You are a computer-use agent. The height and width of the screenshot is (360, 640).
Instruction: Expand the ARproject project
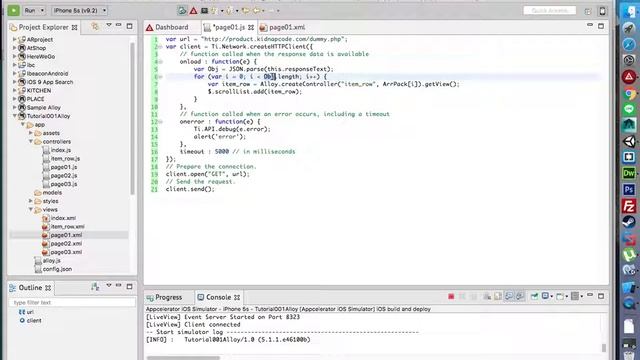tap(15, 39)
